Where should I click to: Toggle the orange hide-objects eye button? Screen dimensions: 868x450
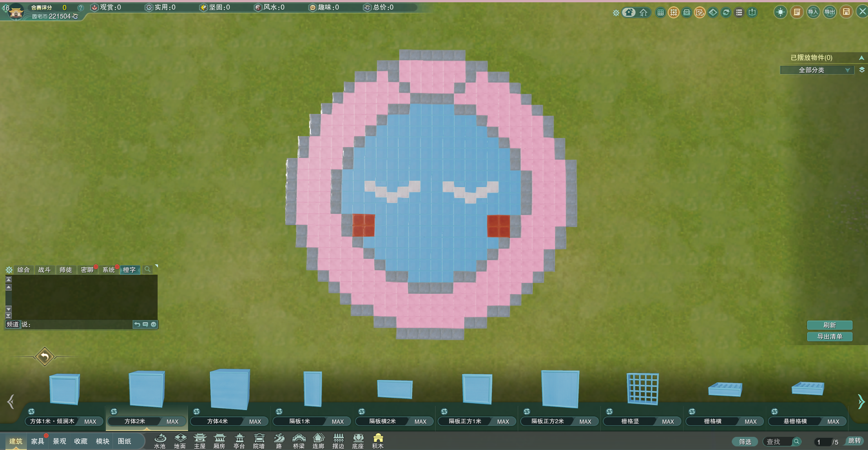(700, 13)
